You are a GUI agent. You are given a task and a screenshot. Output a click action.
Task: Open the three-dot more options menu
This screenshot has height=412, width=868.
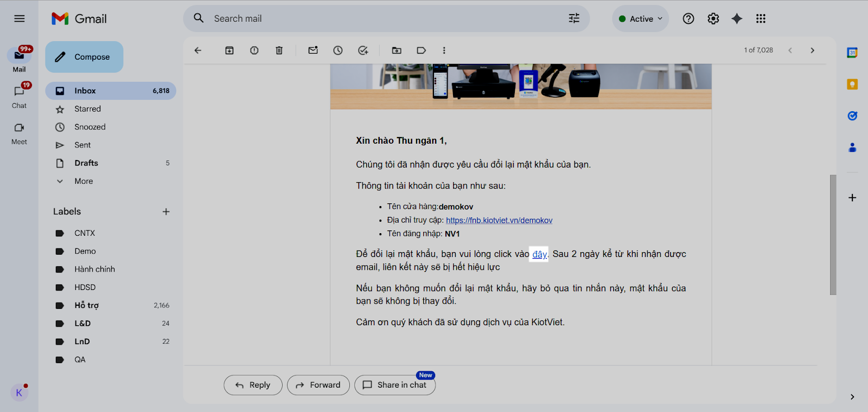tap(444, 50)
